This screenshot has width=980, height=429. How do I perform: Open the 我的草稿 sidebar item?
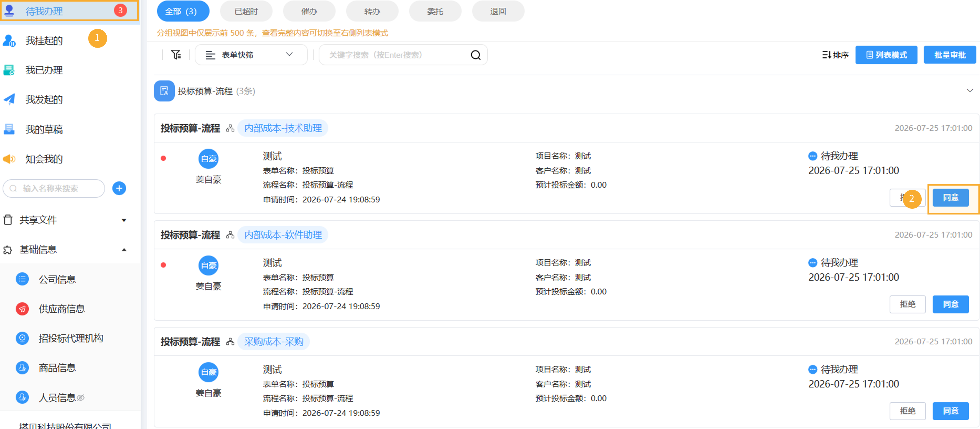(x=44, y=129)
